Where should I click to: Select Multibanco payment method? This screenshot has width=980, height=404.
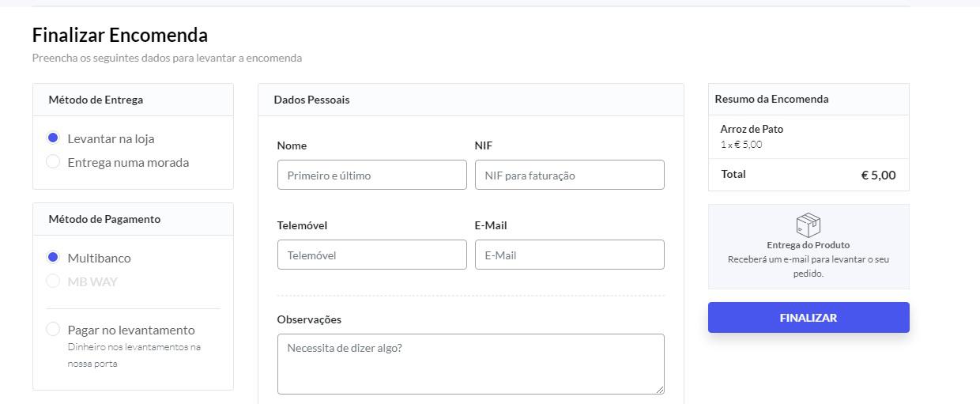pos(53,258)
